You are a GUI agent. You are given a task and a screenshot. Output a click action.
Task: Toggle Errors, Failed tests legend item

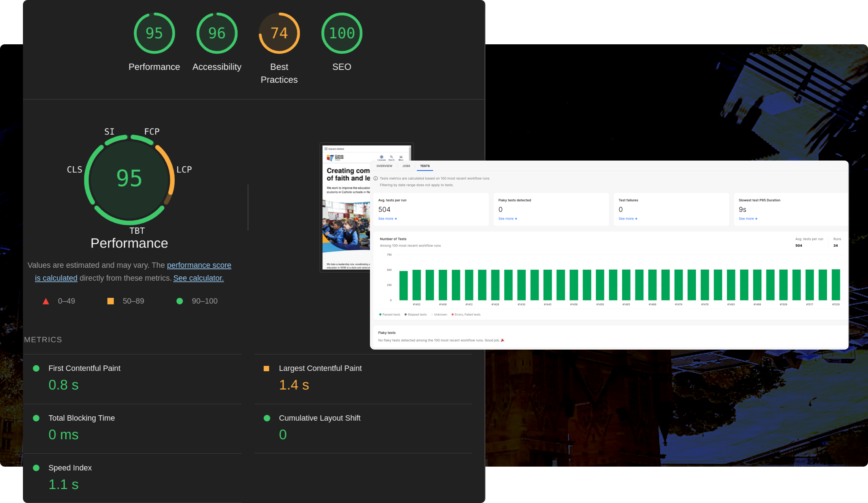point(466,315)
